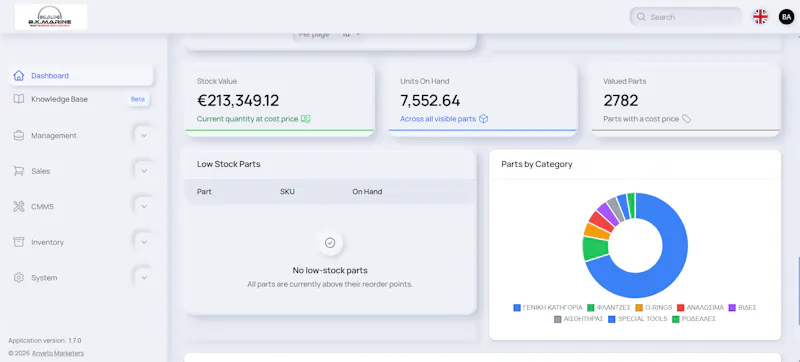The image size is (800, 362).
Task: Click the Low Stock Parts heading
Action: (229, 164)
